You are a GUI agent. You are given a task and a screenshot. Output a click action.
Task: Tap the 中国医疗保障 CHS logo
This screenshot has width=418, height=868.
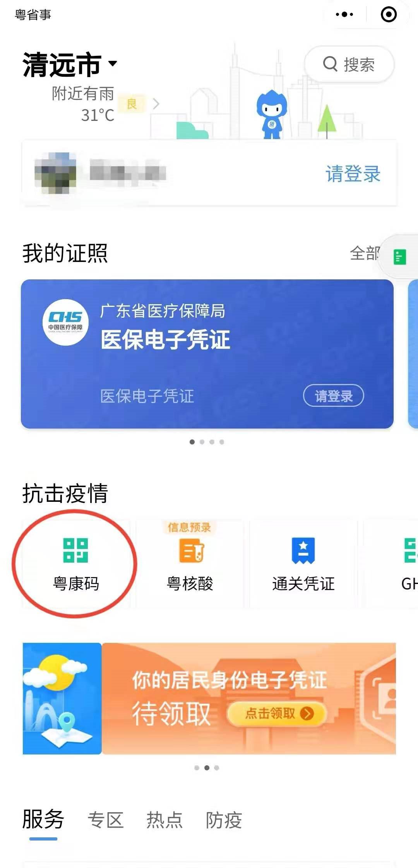(x=65, y=322)
